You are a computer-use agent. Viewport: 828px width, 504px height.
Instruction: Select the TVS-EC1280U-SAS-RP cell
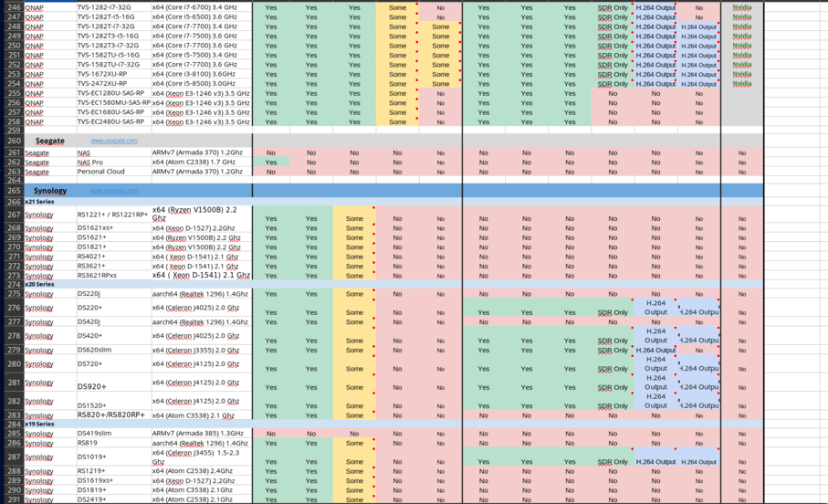point(113,93)
